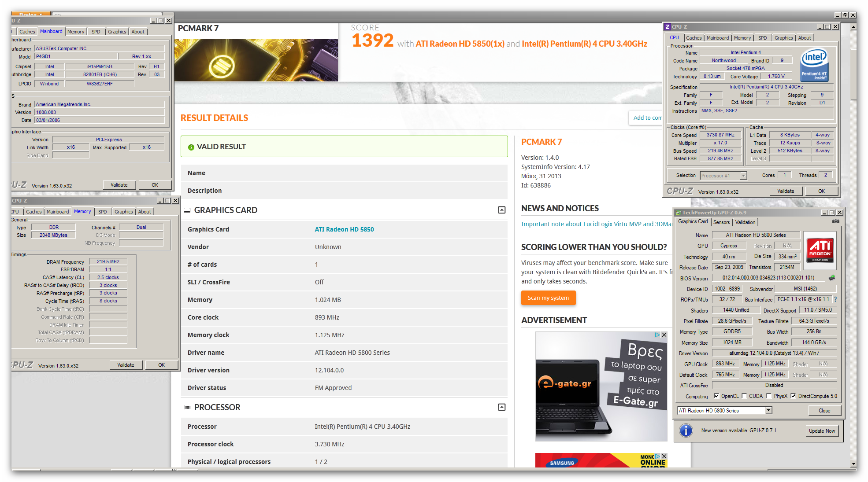Select Graphics Card tab in GPU-Z

click(693, 222)
